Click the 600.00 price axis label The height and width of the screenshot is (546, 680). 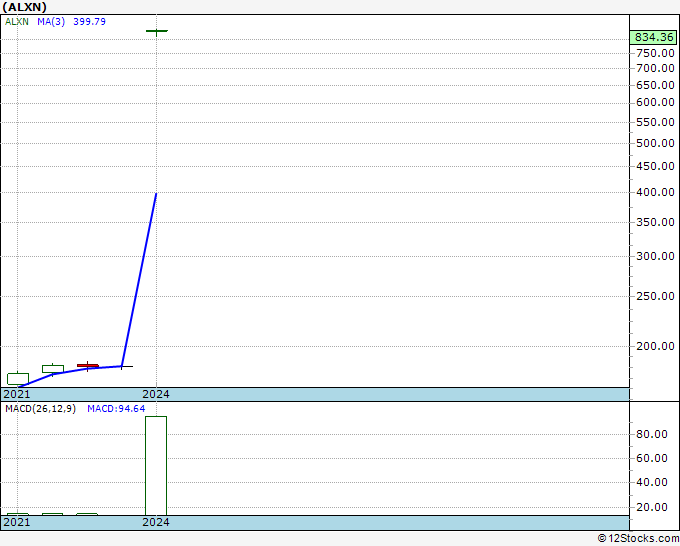click(655, 102)
